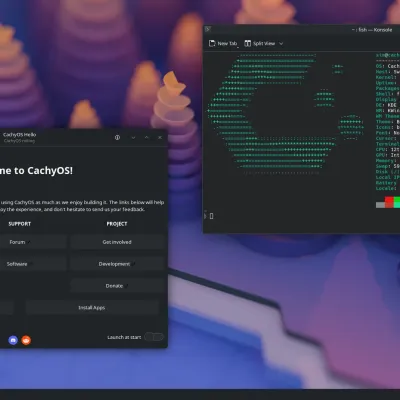Click the 'PROJECT' column heading

(x=117, y=224)
